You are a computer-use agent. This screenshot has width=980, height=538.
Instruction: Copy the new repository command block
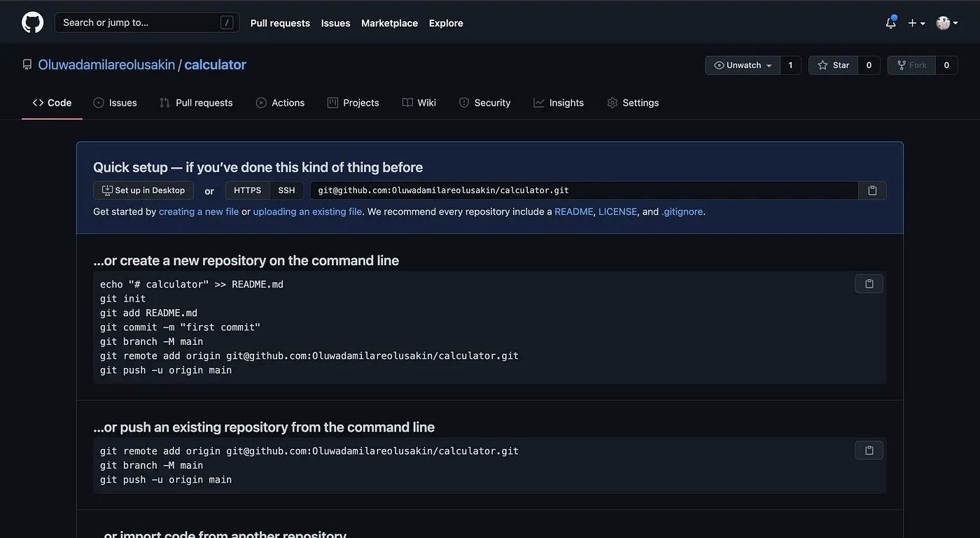869,283
